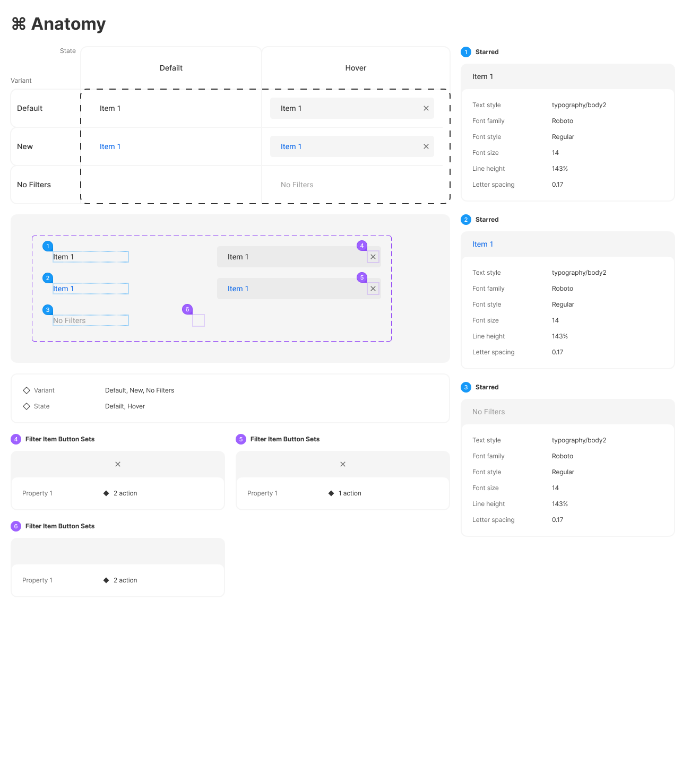Click black Item 1 in the Default Defailt cell
Screen dimensions: 682x784
pos(110,108)
